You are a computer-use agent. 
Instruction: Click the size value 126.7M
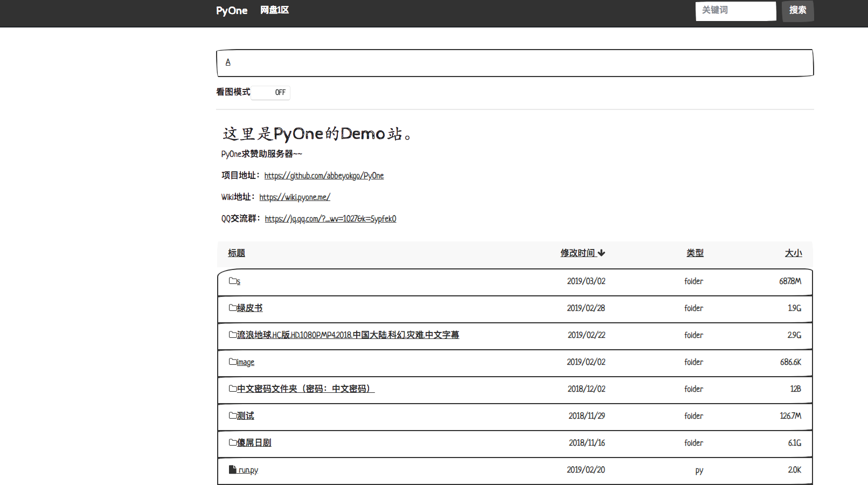791,415
